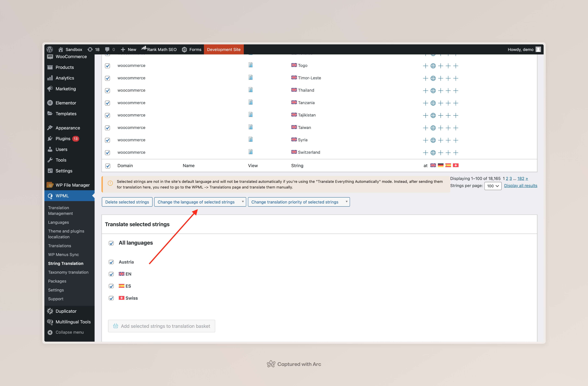Image resolution: width=588 pixels, height=386 pixels.
Task: Open the Strings per page dropdown
Action: 493,186
